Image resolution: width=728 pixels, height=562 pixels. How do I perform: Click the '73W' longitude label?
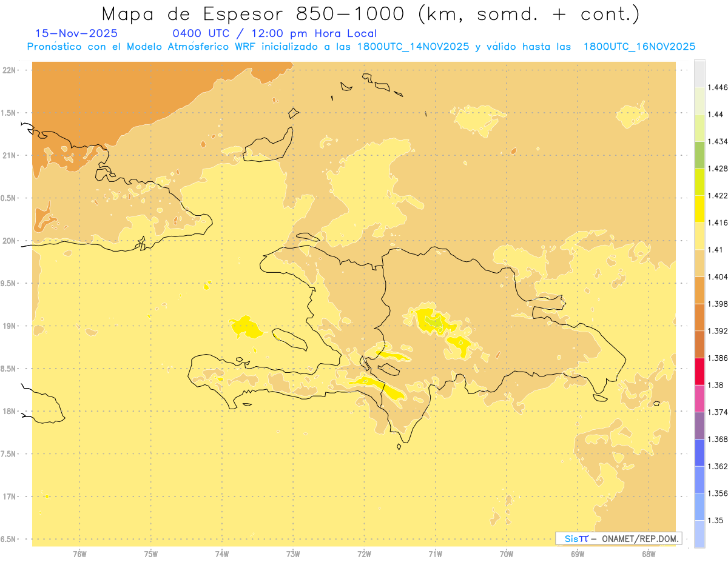tap(293, 554)
